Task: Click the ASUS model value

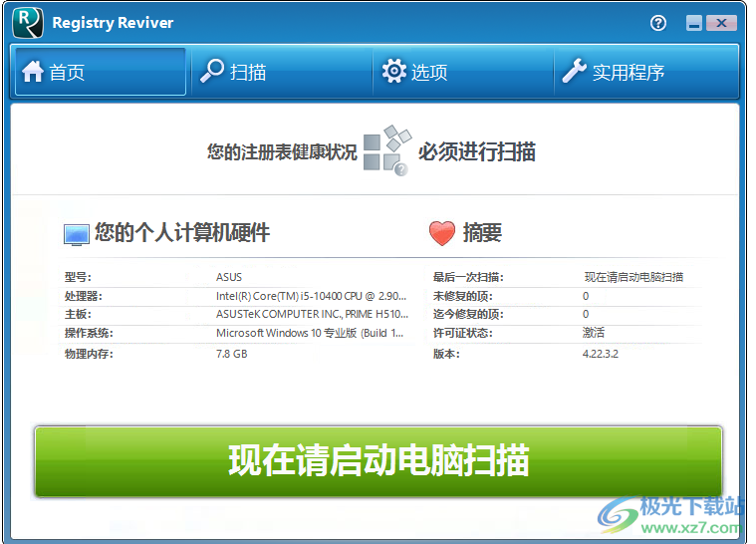Action: (228, 277)
